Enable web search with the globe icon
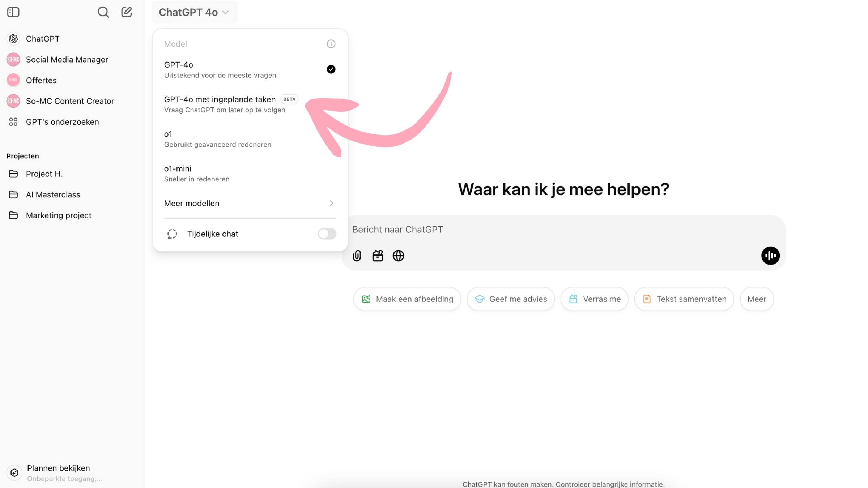 click(399, 256)
